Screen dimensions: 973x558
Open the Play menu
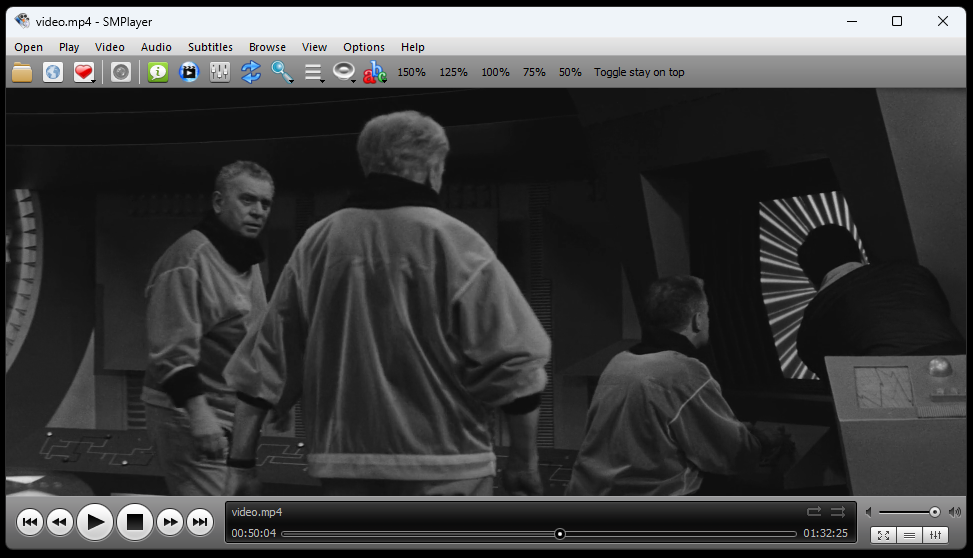(x=69, y=47)
